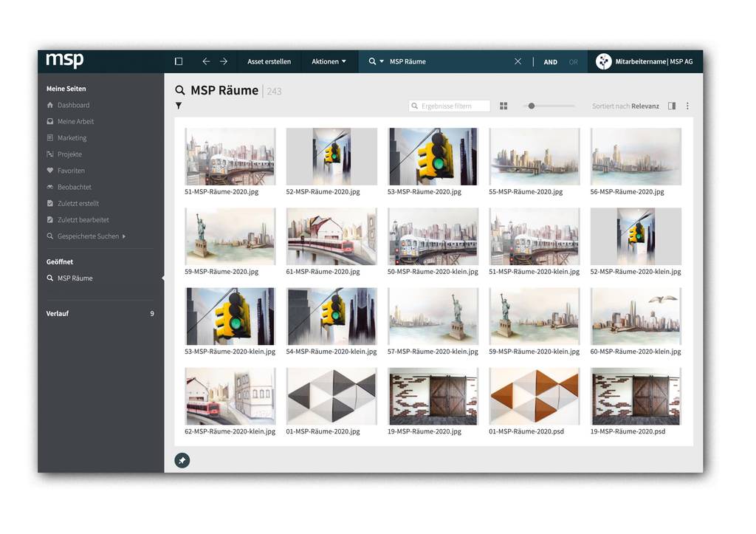The image size is (756, 534).
Task: Clear the search query with the X
Action: [x=518, y=61]
